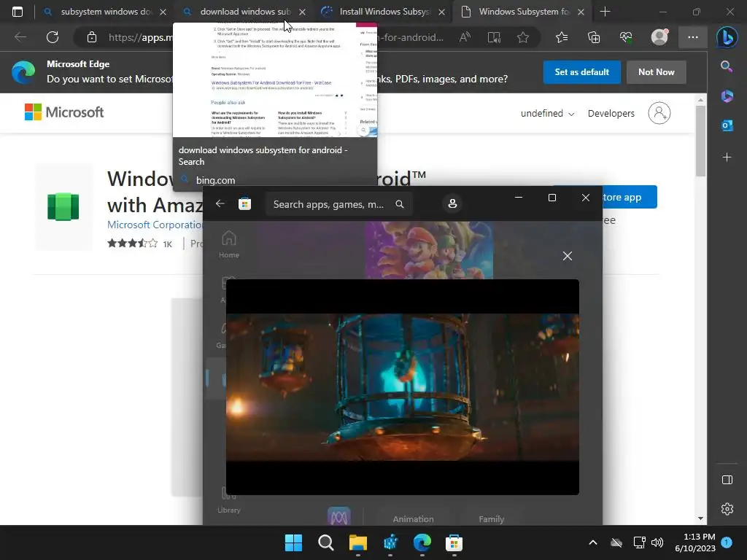Open the Edge tab actions menu icon
The image size is (747, 560).
click(x=18, y=12)
